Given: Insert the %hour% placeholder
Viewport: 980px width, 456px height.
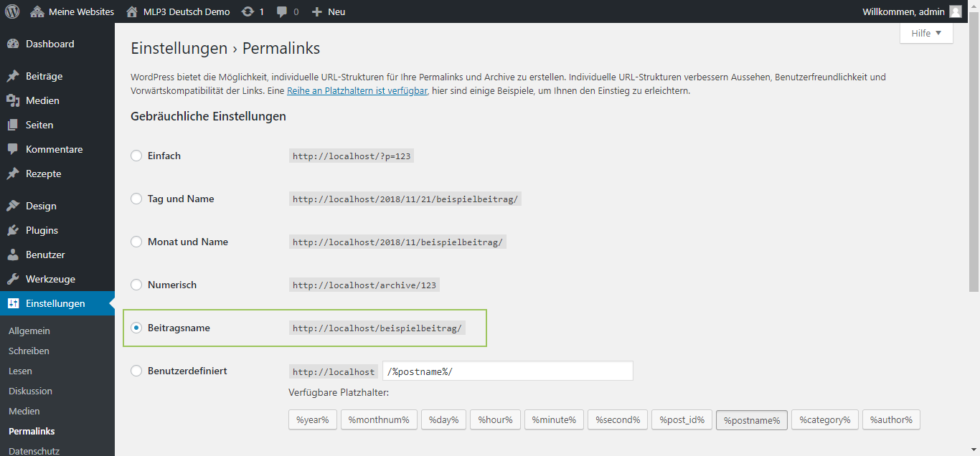Looking at the screenshot, I should pyautogui.click(x=495, y=419).
